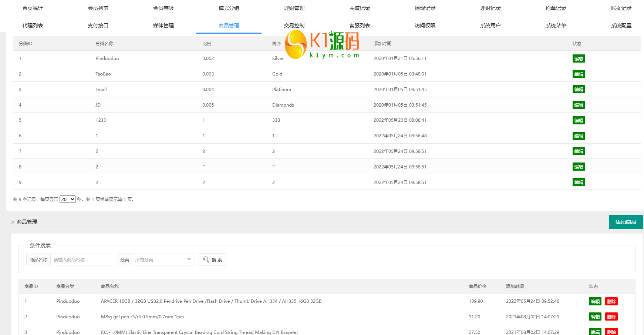Open the per-page count dropdown showing 20
Screen dimensions: 644x335
point(68,199)
